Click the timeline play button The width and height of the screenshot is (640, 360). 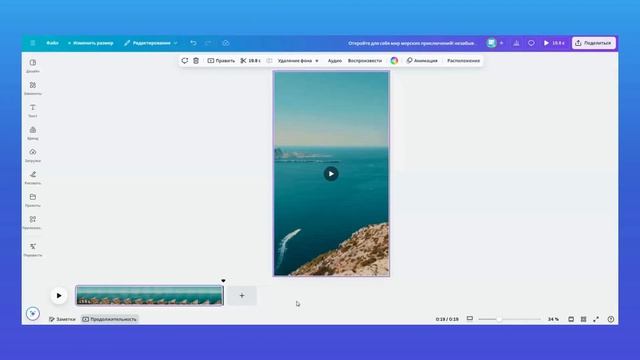click(x=59, y=296)
